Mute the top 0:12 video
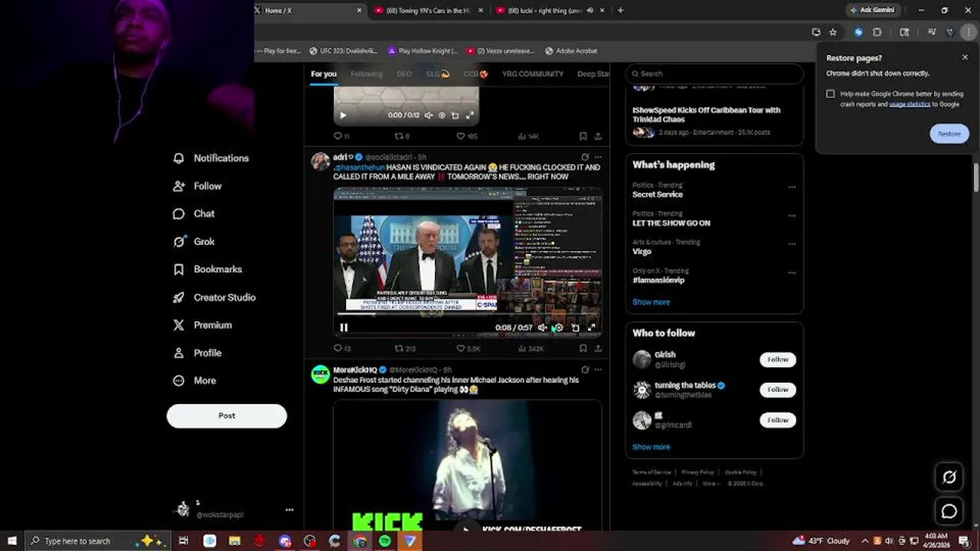980x551 pixels. [429, 116]
